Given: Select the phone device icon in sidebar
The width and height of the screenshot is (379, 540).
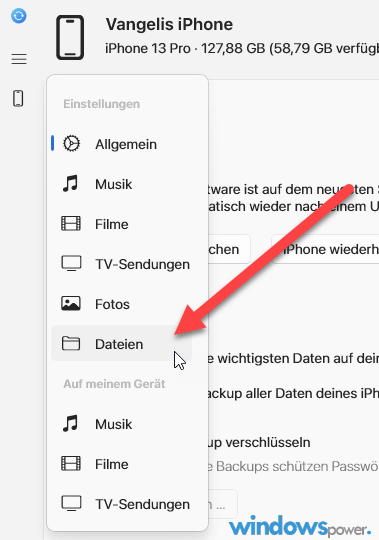Looking at the screenshot, I should [18, 98].
